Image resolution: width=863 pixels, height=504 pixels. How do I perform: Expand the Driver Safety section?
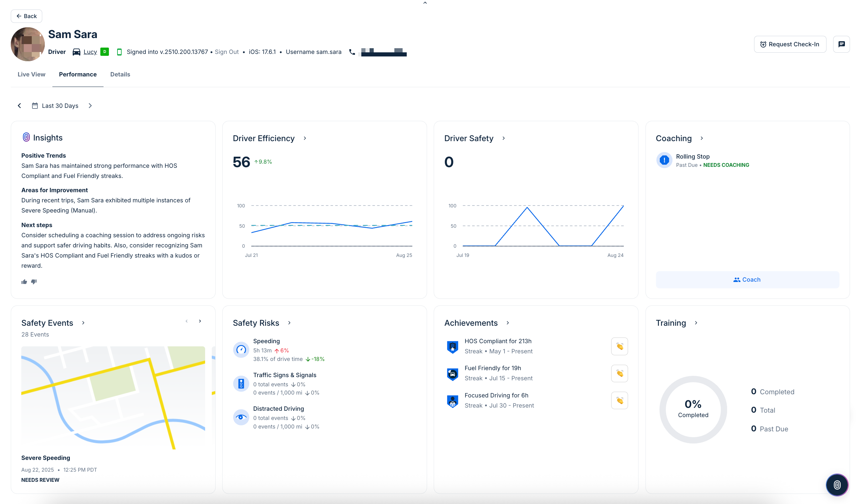point(504,138)
